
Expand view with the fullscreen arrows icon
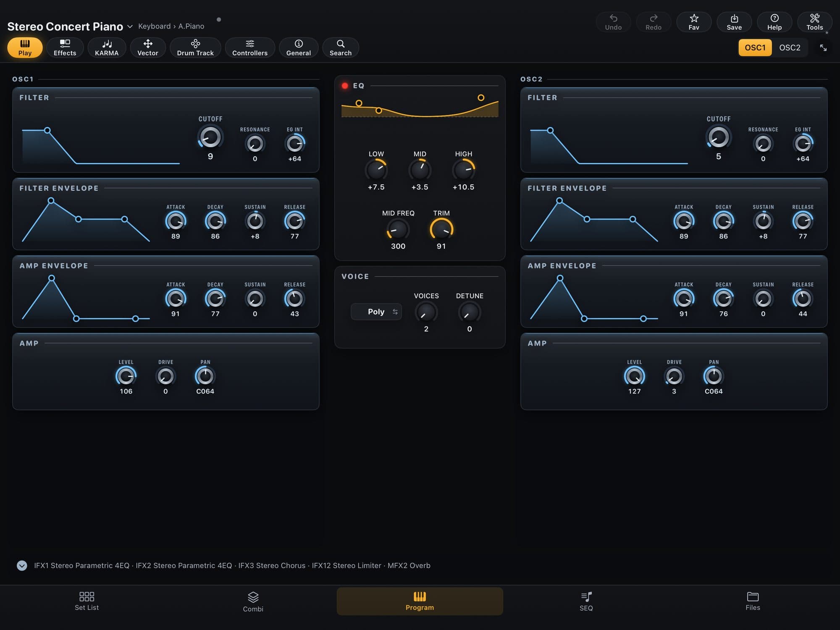[x=823, y=47]
